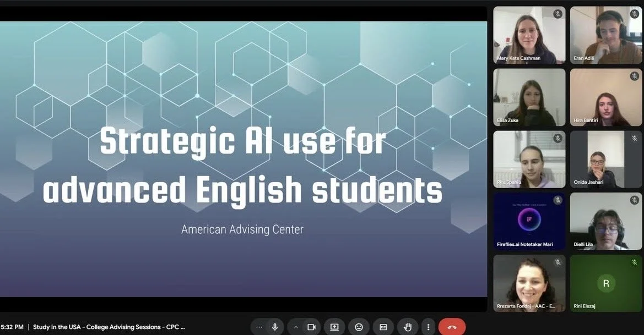Select Fireflies.ai Notetaker tile with purple orb
The width and height of the screenshot is (644, 335).
click(x=529, y=222)
